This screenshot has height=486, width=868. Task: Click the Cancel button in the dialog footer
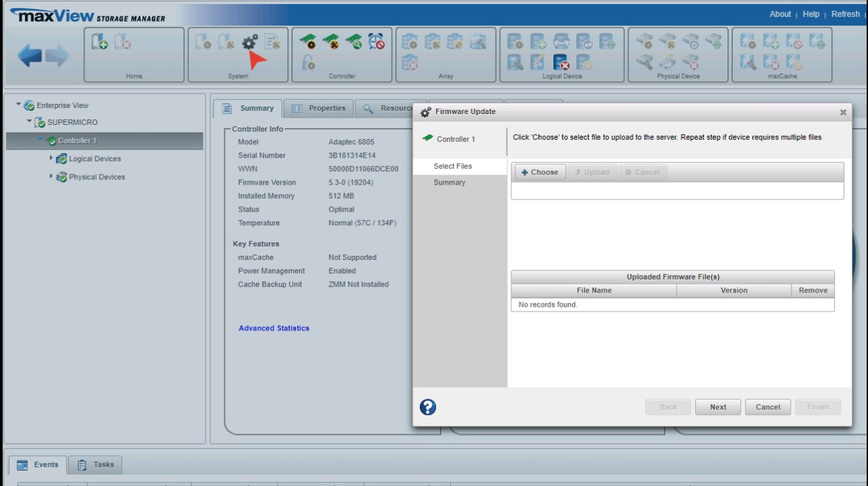click(x=768, y=407)
